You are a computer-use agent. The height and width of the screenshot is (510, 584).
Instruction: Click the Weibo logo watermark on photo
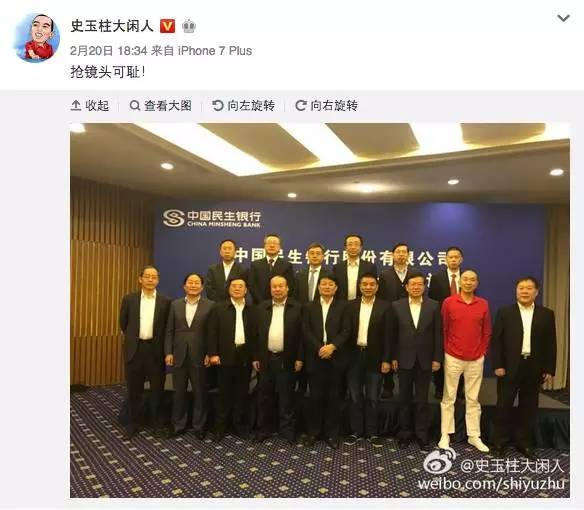pyautogui.click(x=439, y=462)
